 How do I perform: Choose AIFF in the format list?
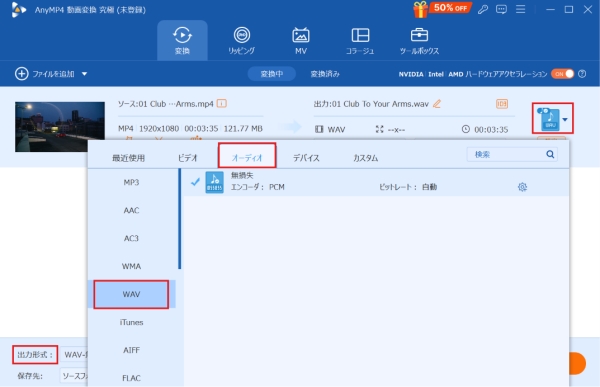tap(131, 350)
